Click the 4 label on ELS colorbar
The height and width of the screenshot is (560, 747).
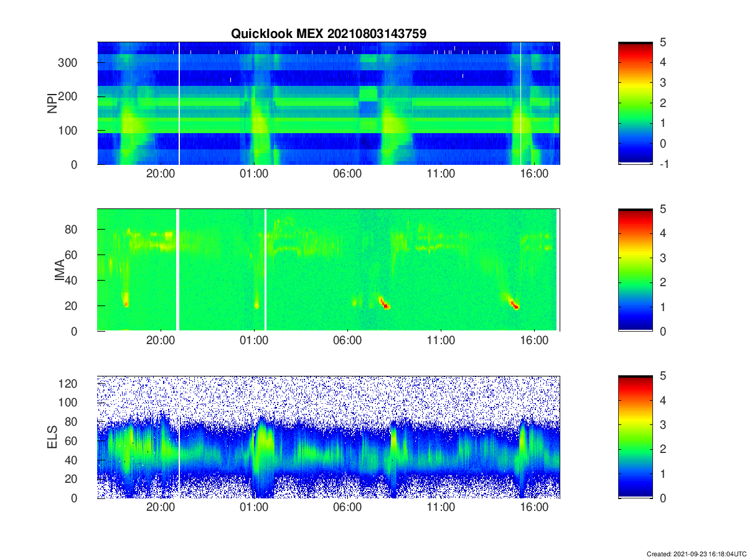tap(664, 401)
